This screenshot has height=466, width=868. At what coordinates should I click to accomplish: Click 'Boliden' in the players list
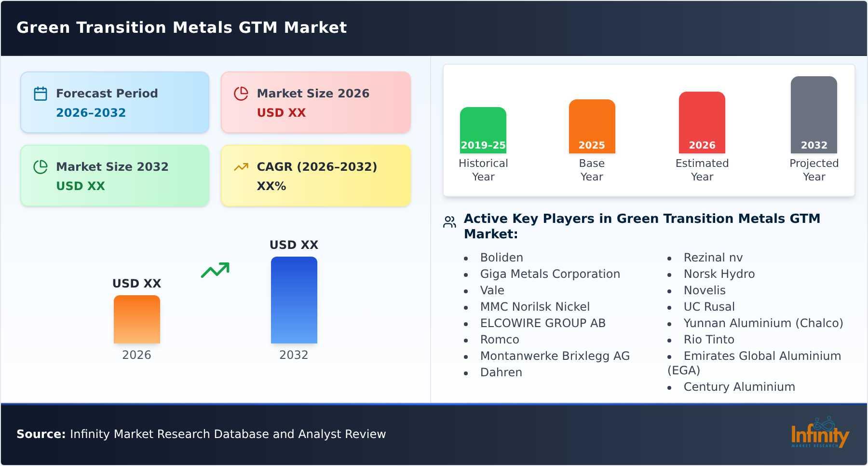tap(502, 258)
